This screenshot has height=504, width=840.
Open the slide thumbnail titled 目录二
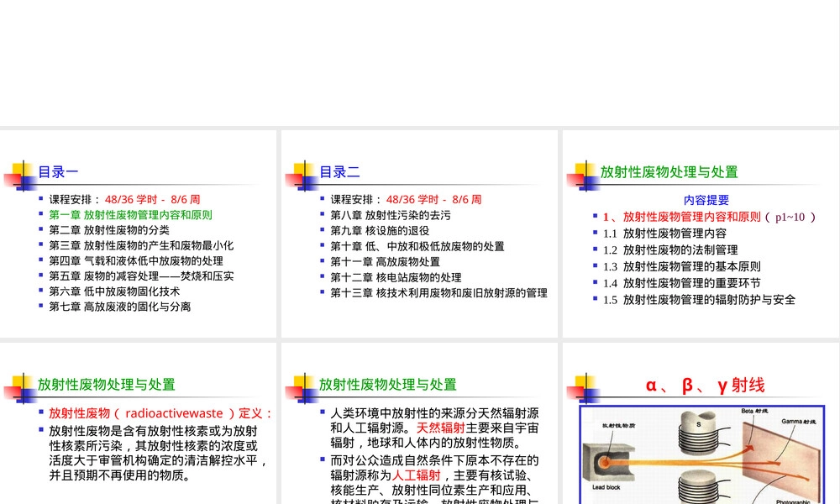419,234
